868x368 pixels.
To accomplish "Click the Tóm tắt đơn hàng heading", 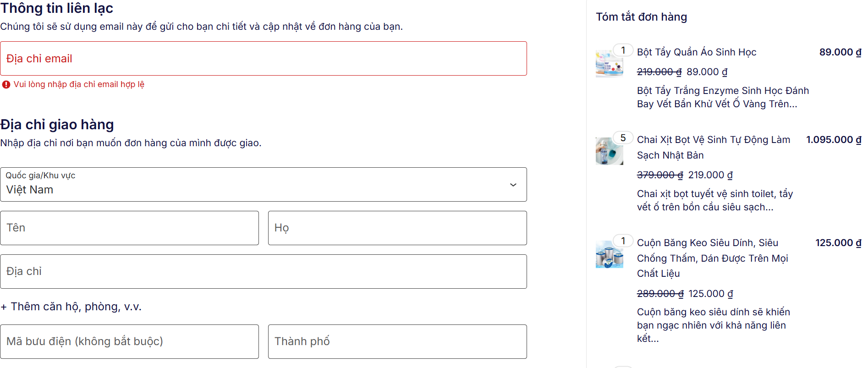I will point(641,17).
